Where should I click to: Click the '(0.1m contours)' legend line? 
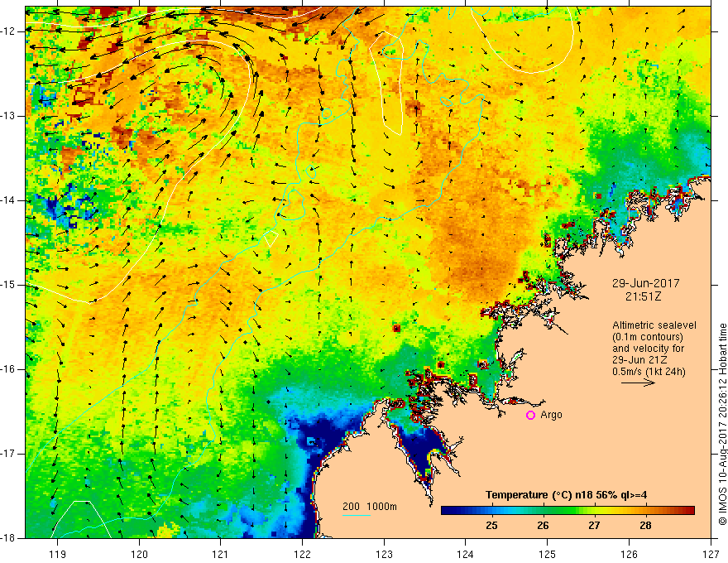point(648,337)
